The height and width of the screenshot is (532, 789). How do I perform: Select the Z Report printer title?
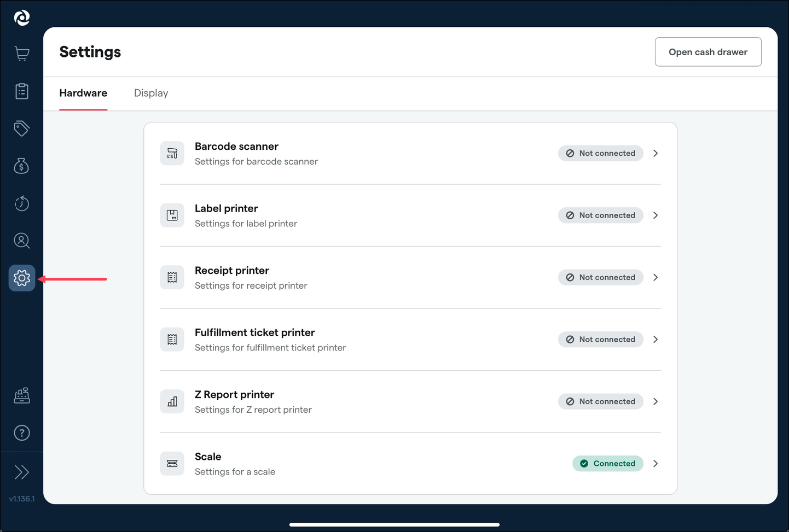pos(234,394)
